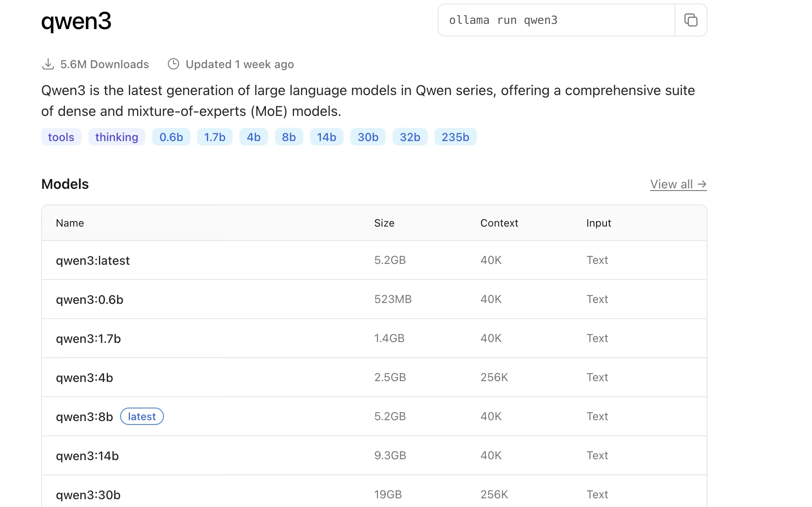
Task: Open the qwen3:14b model
Action: coord(87,456)
